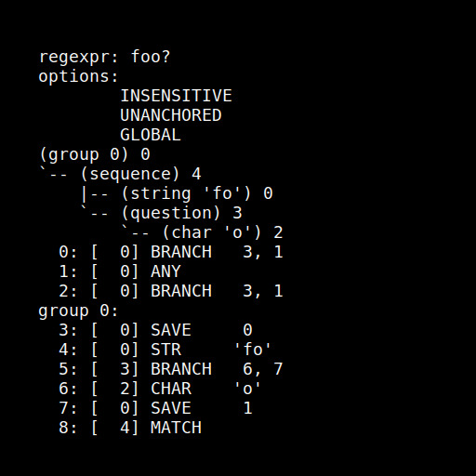476x476 pixels.
Task: Click the MATCH instruction at line 8
Action: [130, 428]
